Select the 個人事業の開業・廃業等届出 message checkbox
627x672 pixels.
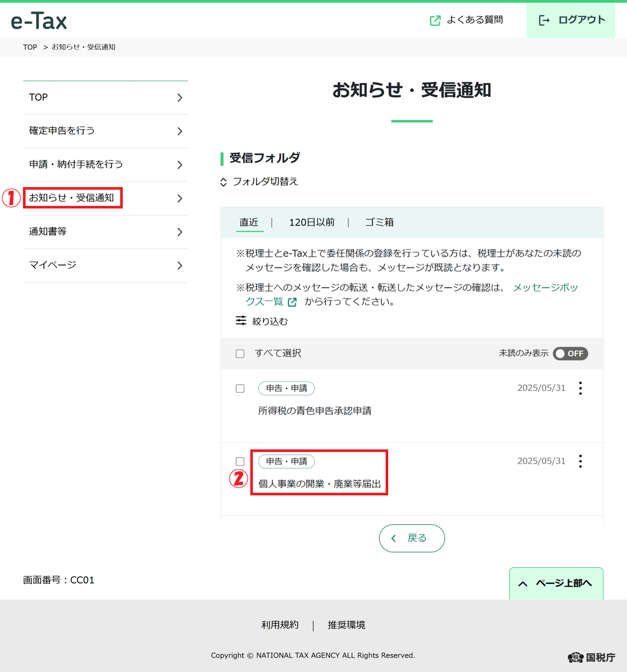pyautogui.click(x=240, y=462)
